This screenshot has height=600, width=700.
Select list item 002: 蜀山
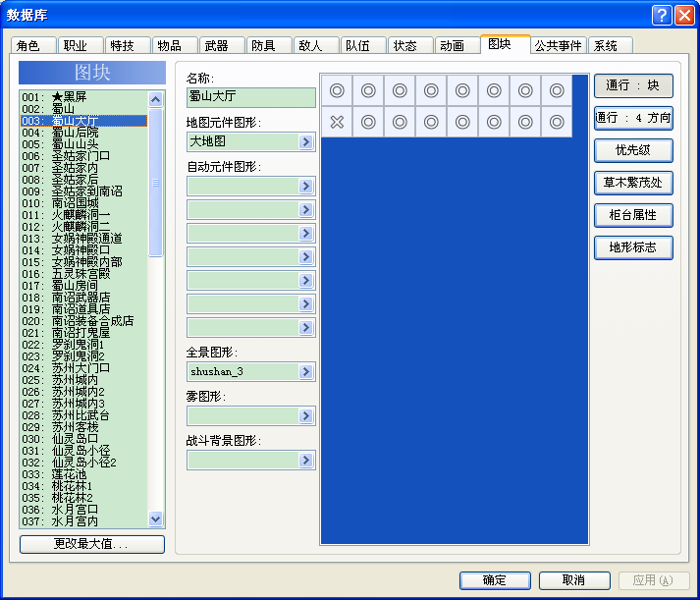tap(83, 109)
